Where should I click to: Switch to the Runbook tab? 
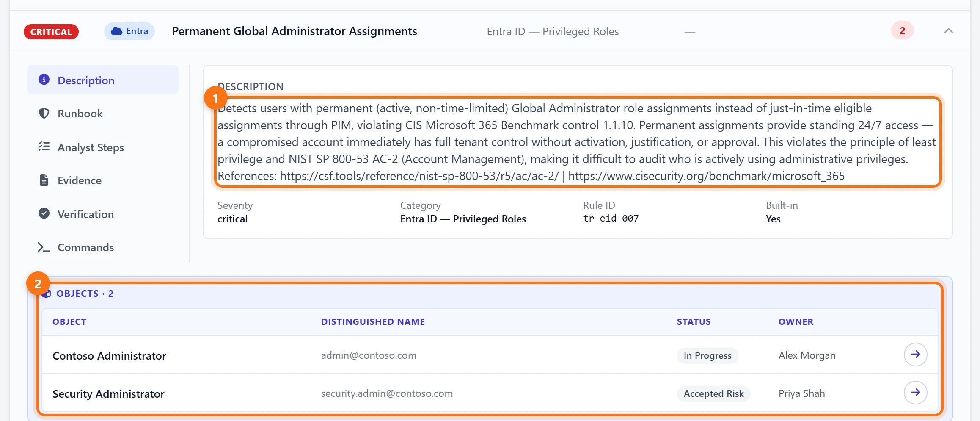click(103, 114)
